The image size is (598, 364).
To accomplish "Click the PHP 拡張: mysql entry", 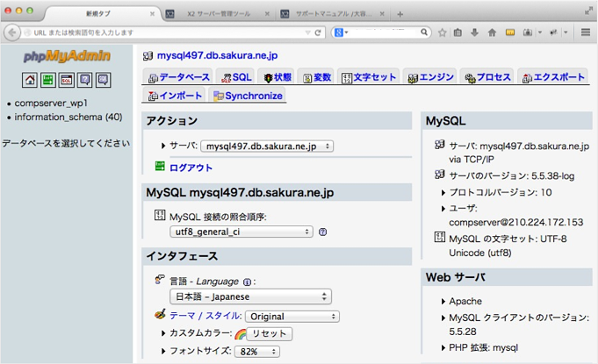I will click(x=484, y=347).
